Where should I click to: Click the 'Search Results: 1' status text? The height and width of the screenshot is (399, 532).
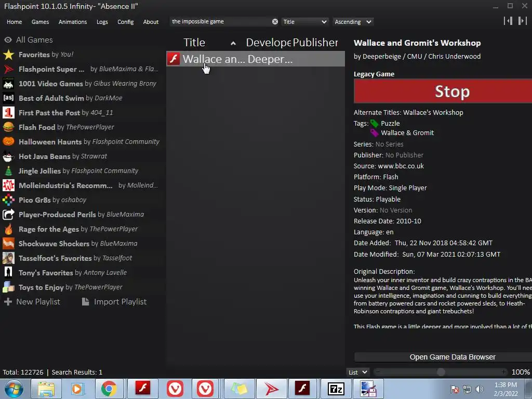[x=77, y=372]
